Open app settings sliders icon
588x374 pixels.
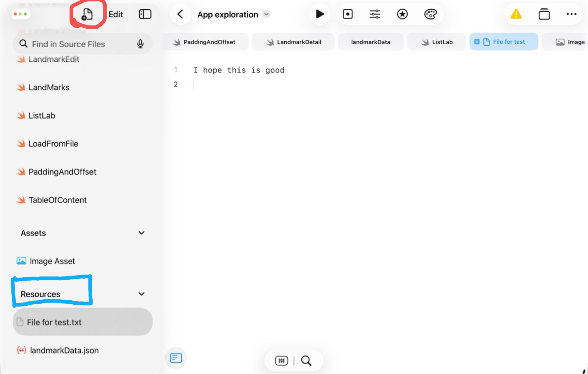[375, 14]
